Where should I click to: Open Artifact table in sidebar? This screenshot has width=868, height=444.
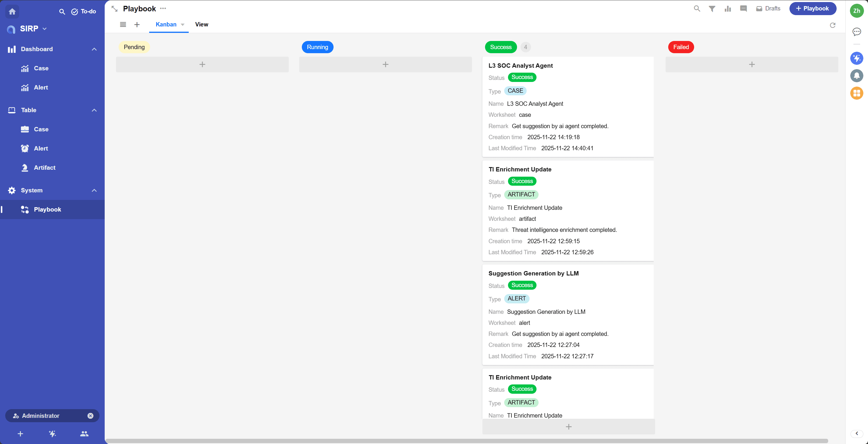[44, 168]
